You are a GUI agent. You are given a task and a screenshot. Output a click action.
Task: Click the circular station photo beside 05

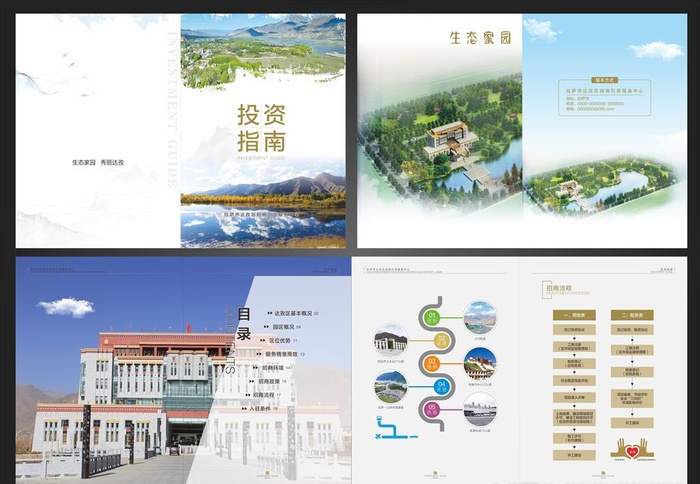coord(480,409)
